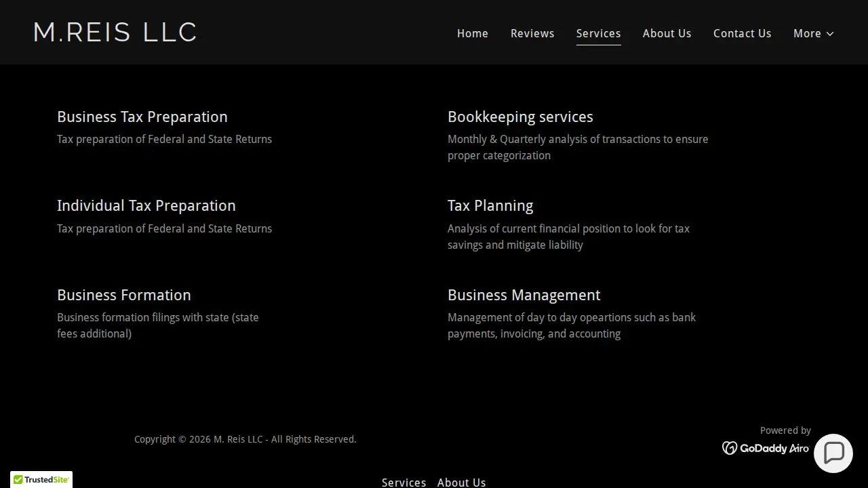Click the Individual Tax Preparation heading

[x=146, y=205]
